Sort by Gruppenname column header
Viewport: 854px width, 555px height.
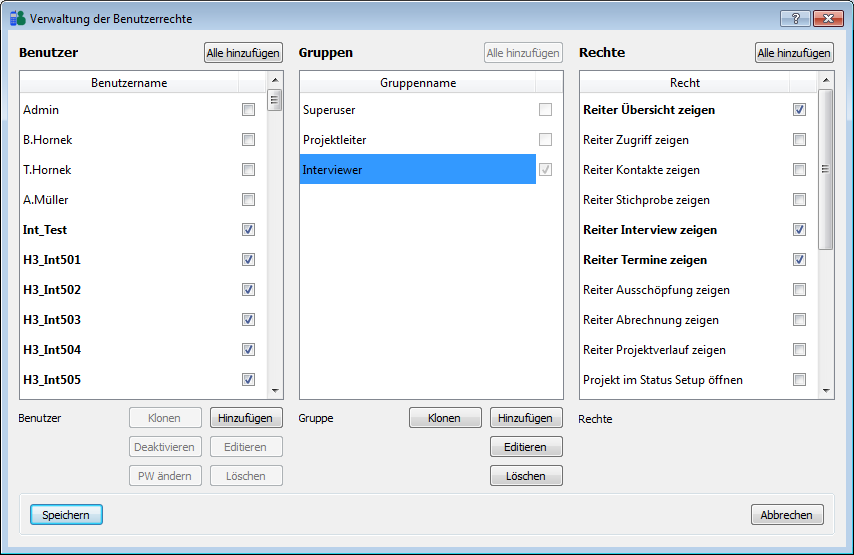click(417, 83)
